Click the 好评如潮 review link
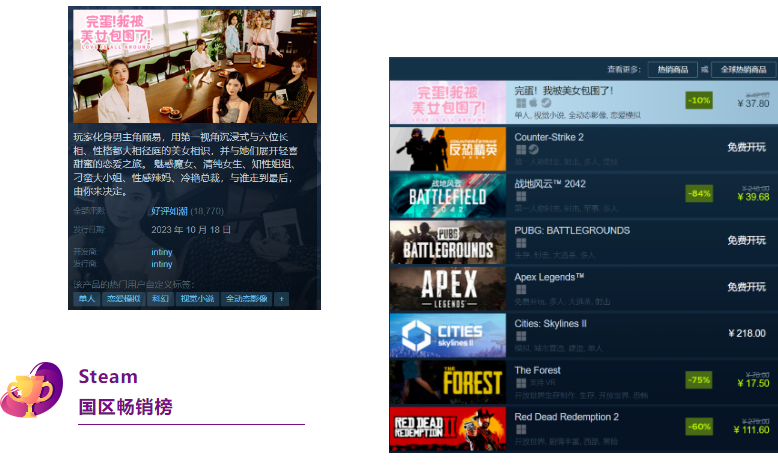The image size is (778, 469). click(x=169, y=211)
